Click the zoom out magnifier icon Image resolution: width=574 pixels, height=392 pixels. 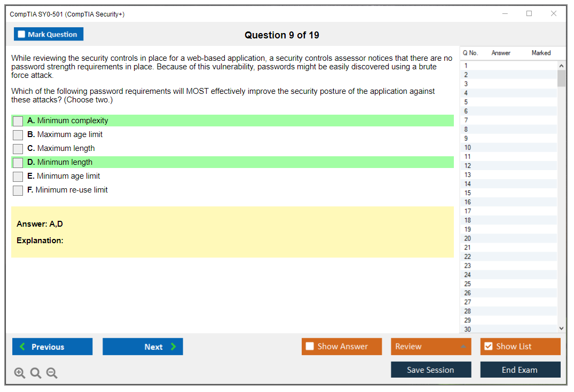coord(52,373)
